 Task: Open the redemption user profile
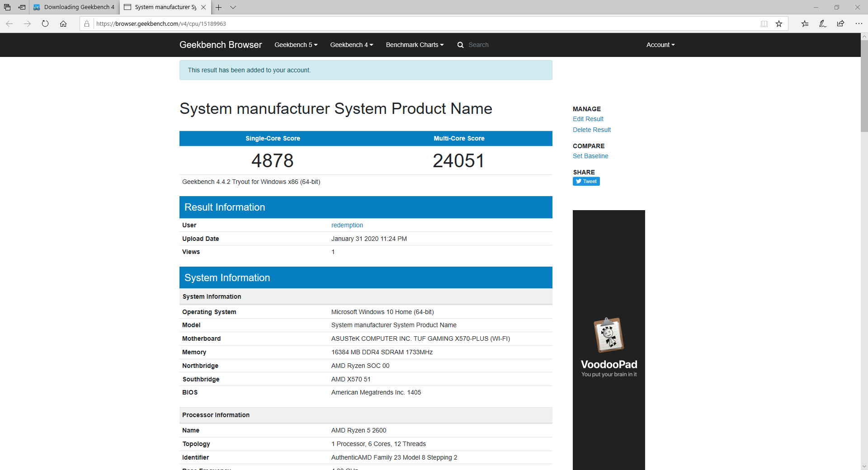(347, 225)
